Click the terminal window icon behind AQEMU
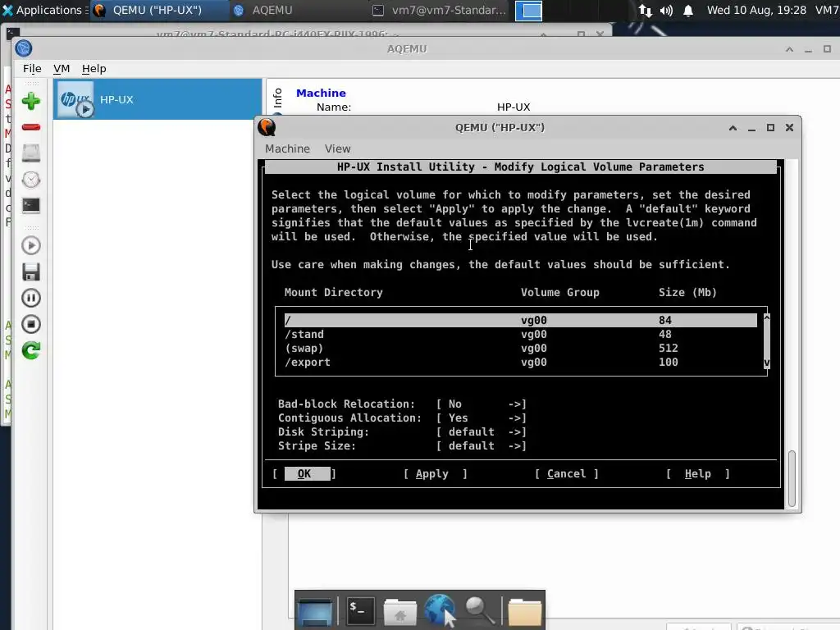The height and width of the screenshot is (630, 840). (x=12, y=33)
